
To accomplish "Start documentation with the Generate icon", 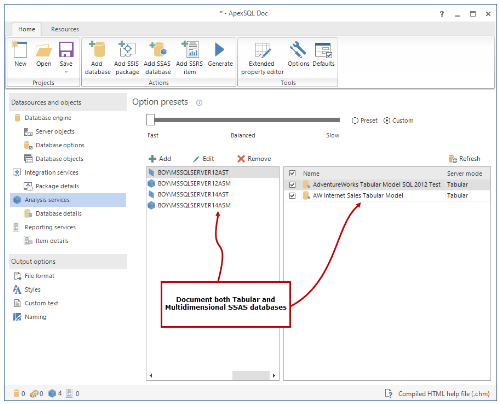I will [220, 50].
